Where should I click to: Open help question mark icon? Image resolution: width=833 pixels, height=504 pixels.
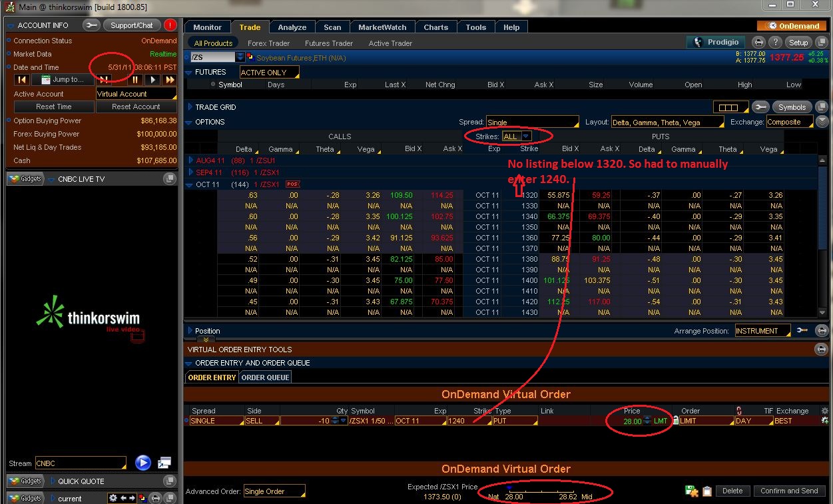coord(775,42)
